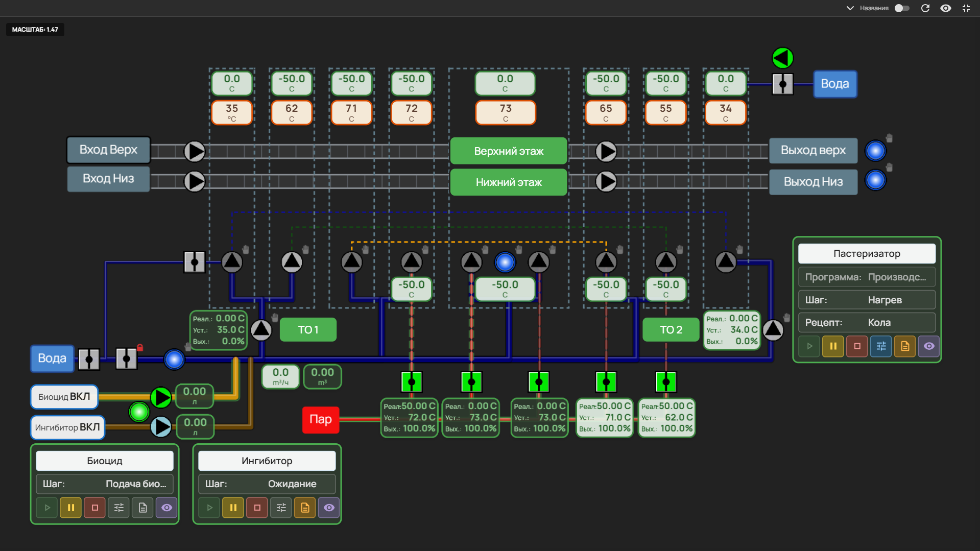Toggle the Биоцид eye view button
Image resolution: width=980 pixels, height=551 pixels.
[x=166, y=508]
